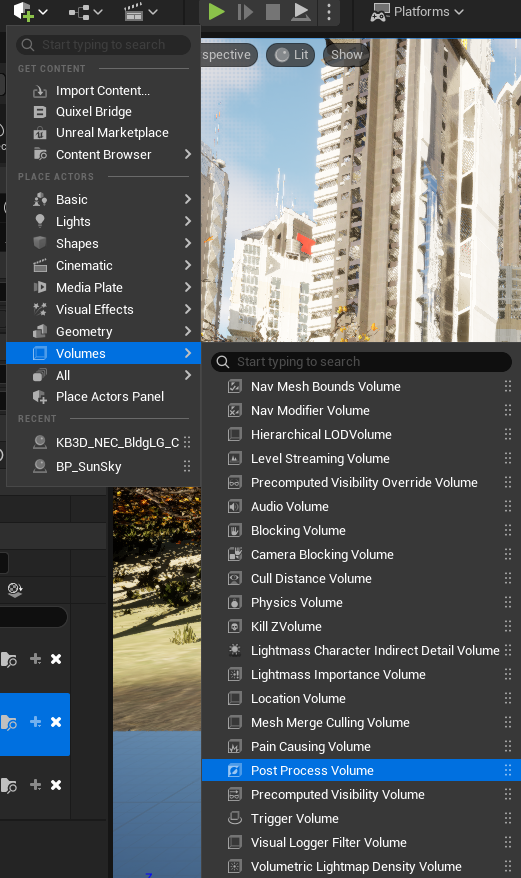Select recent actor KB3D_NEC_BldgLG_C
521x878 pixels.
[x=104, y=442]
